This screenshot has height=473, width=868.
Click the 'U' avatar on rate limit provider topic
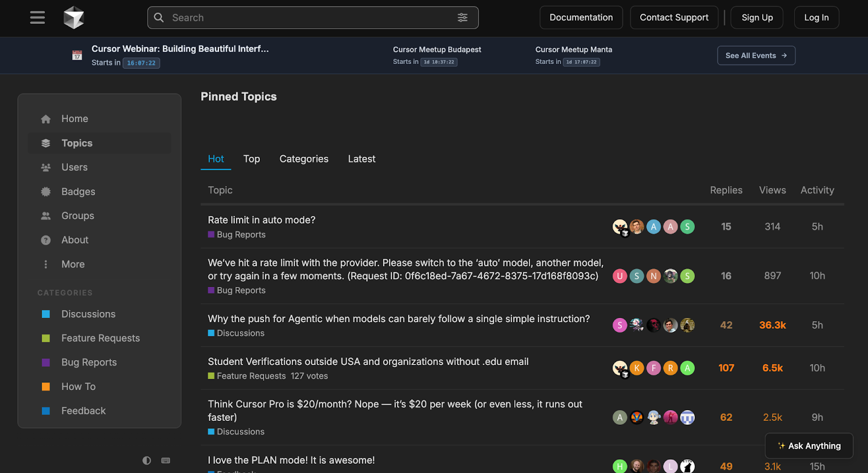coord(620,276)
